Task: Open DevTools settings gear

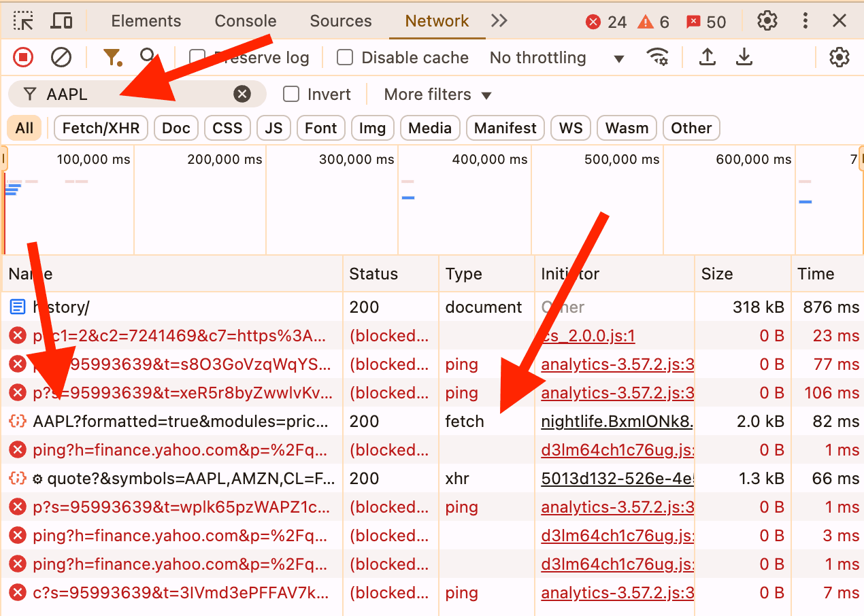Action: [x=767, y=21]
